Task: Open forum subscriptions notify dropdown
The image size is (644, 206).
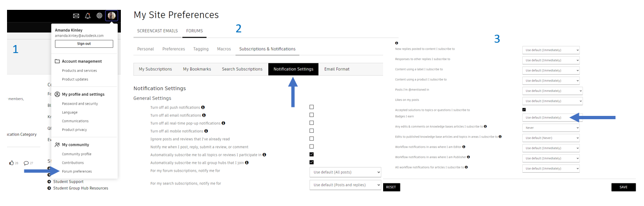Action: [x=345, y=173]
